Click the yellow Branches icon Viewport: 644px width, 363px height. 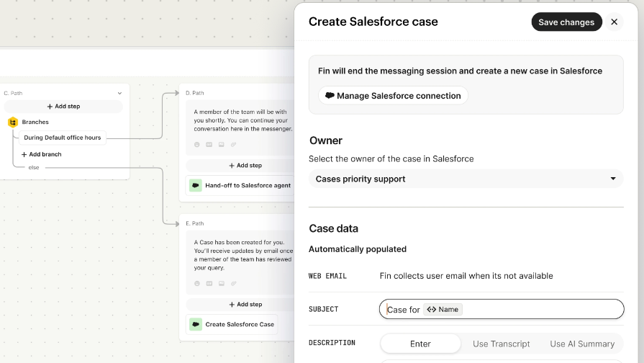13,122
